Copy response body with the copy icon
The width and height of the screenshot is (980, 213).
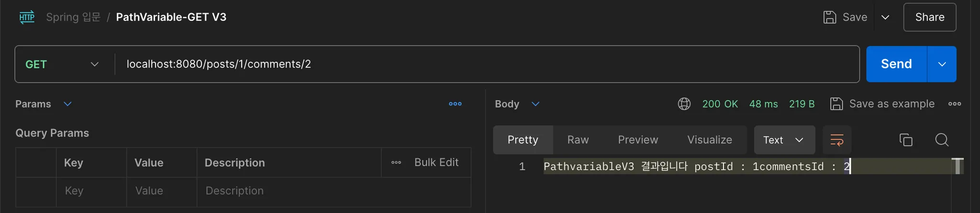[906, 140]
